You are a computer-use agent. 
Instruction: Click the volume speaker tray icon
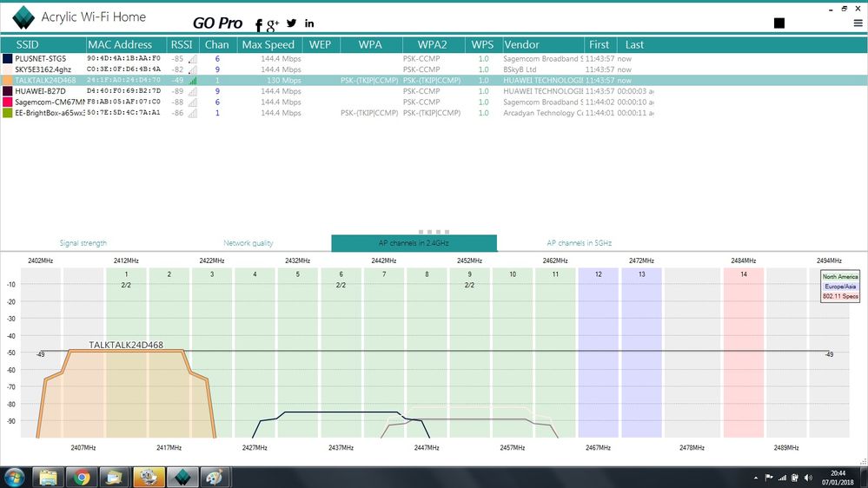coord(808,478)
